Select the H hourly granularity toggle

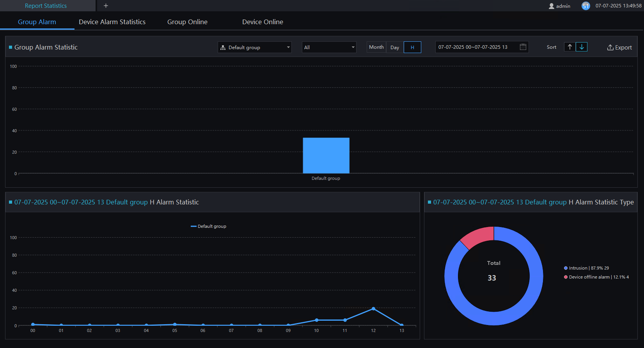click(412, 47)
